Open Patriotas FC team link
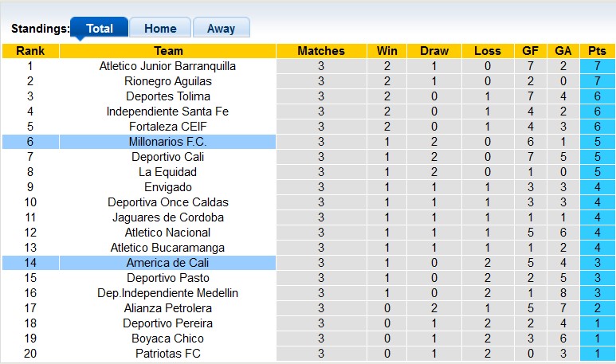This screenshot has width=616, height=364. [167, 354]
